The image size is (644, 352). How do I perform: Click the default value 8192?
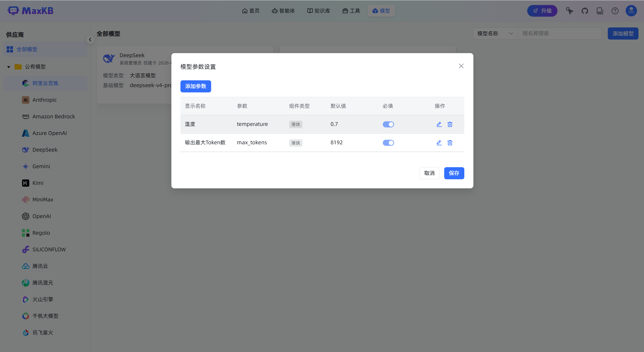pyautogui.click(x=336, y=143)
